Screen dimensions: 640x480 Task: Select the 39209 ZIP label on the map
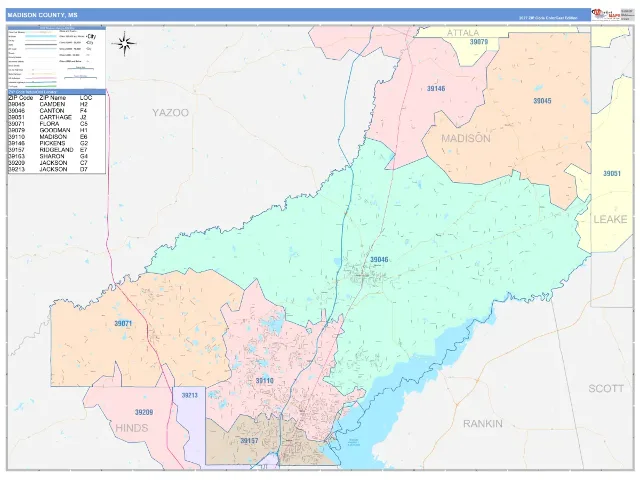click(x=144, y=412)
